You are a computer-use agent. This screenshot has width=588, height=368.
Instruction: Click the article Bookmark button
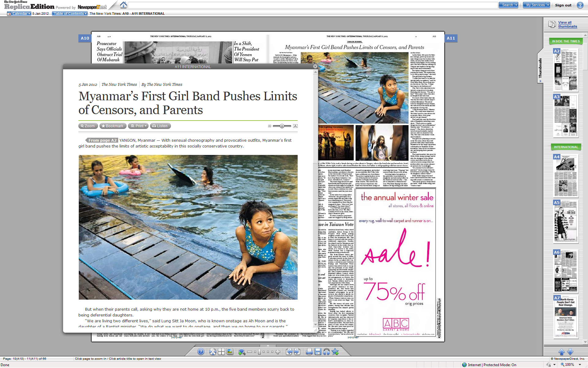(113, 126)
